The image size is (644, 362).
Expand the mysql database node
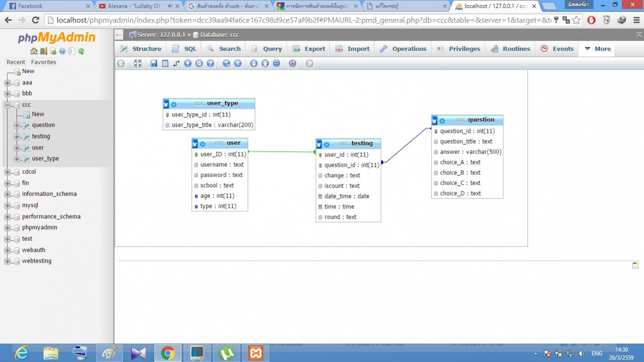point(8,206)
